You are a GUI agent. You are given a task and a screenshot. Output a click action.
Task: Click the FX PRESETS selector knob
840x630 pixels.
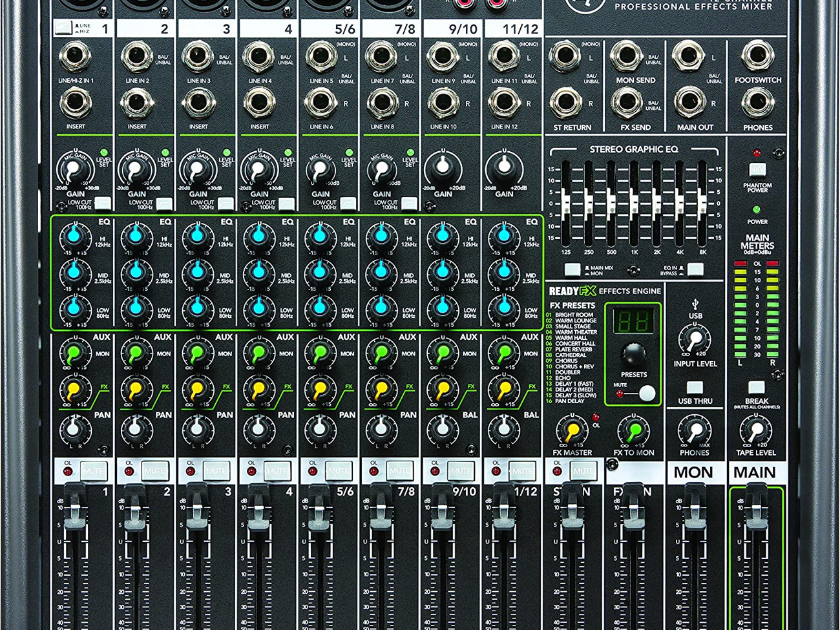point(633,354)
